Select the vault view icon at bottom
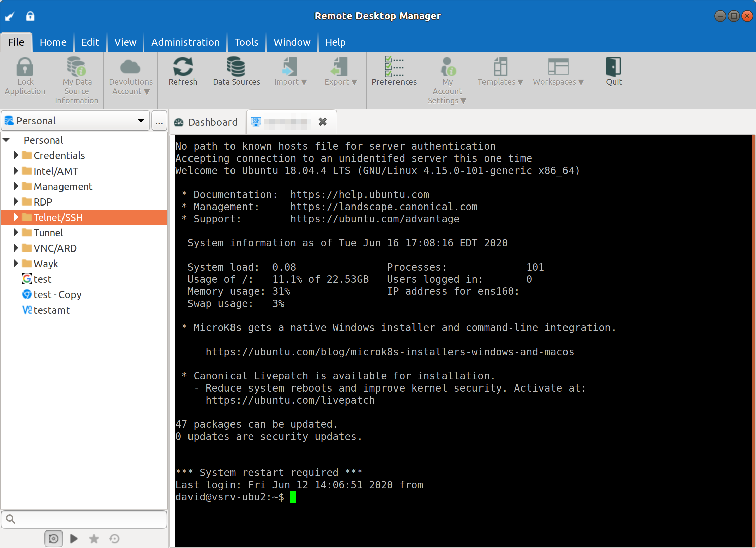756x548 pixels. (54, 539)
